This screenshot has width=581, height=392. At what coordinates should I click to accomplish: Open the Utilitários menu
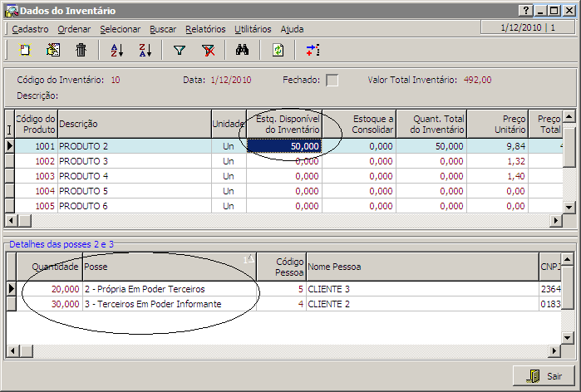click(x=253, y=29)
